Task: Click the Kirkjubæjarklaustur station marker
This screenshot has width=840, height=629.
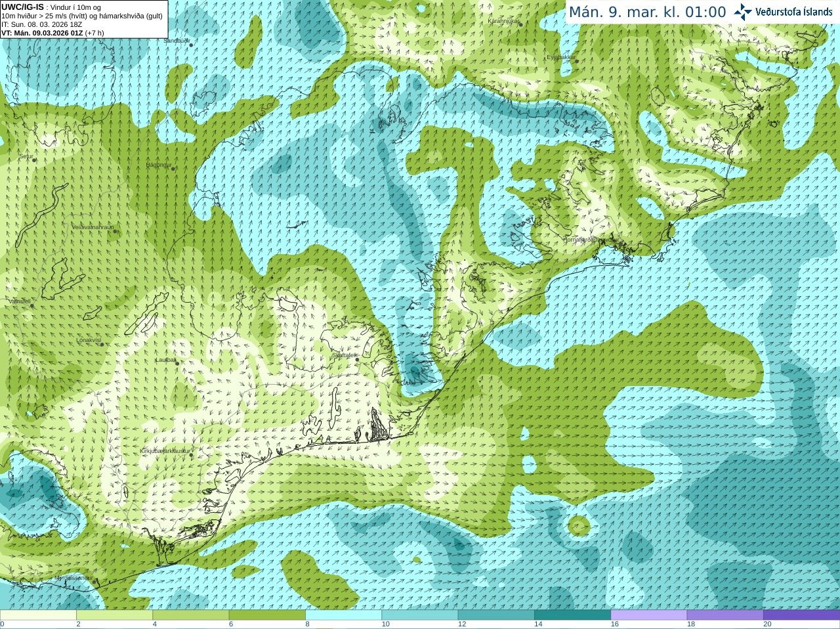Action: (x=192, y=454)
